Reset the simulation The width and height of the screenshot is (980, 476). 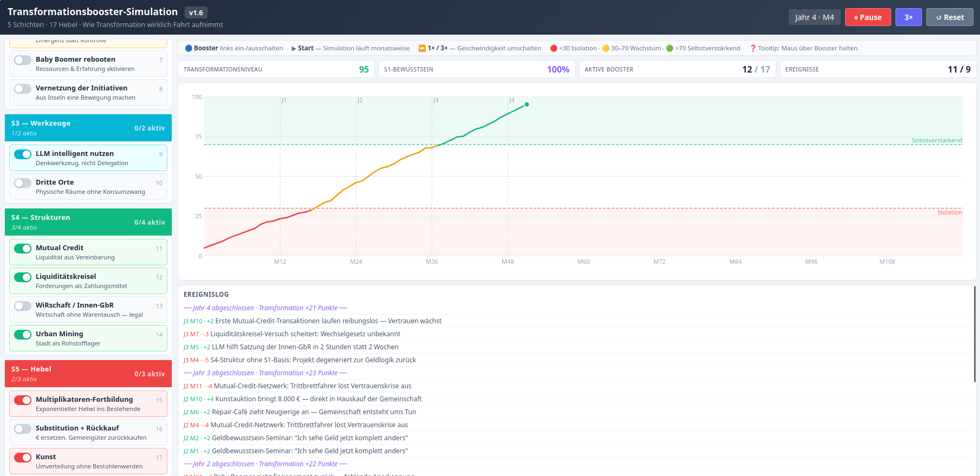point(950,17)
